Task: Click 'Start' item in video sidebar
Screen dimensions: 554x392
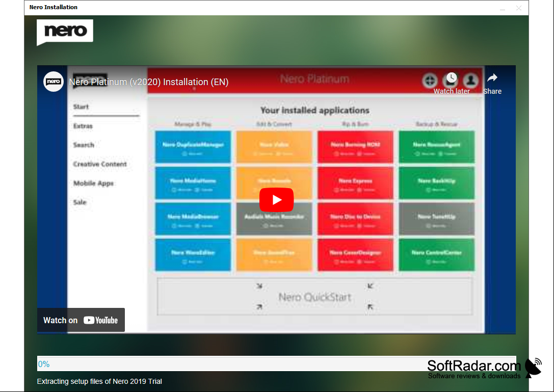Action: [x=81, y=107]
